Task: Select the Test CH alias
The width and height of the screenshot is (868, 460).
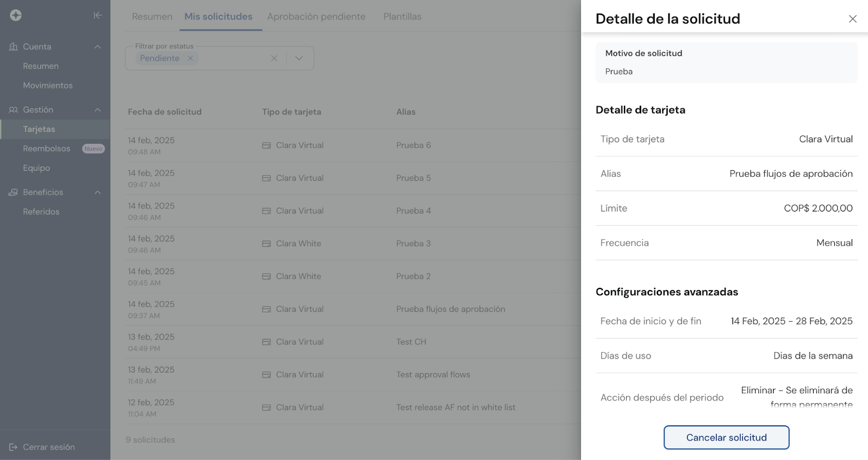Action: click(x=411, y=342)
